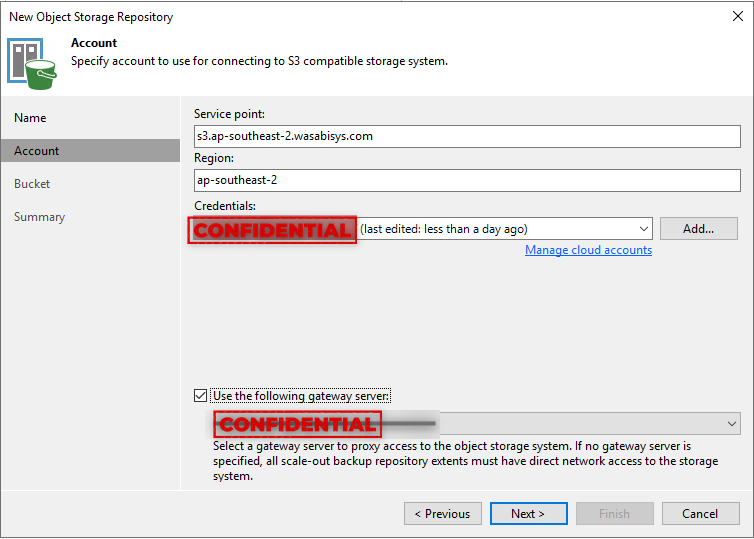Go to the Name step in sidebar
This screenshot has width=754, height=539.
coord(30,118)
